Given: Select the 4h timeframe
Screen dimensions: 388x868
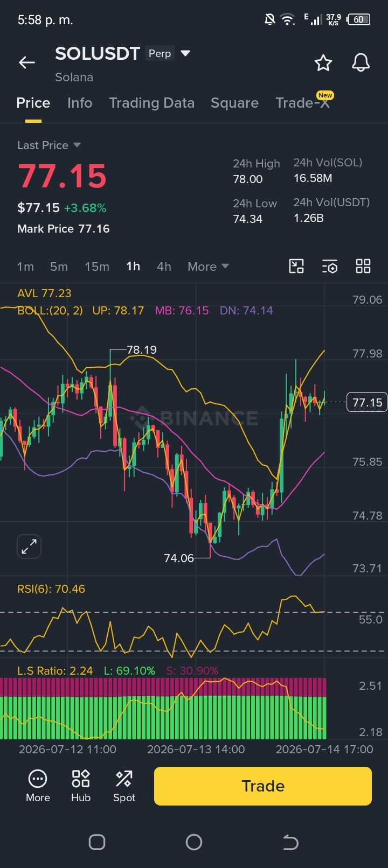Looking at the screenshot, I should pyautogui.click(x=164, y=267).
